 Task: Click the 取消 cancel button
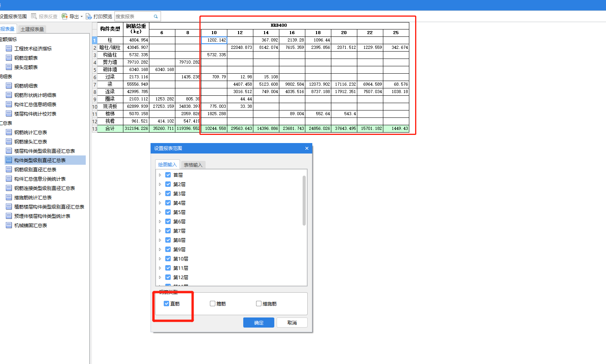pyautogui.click(x=292, y=323)
